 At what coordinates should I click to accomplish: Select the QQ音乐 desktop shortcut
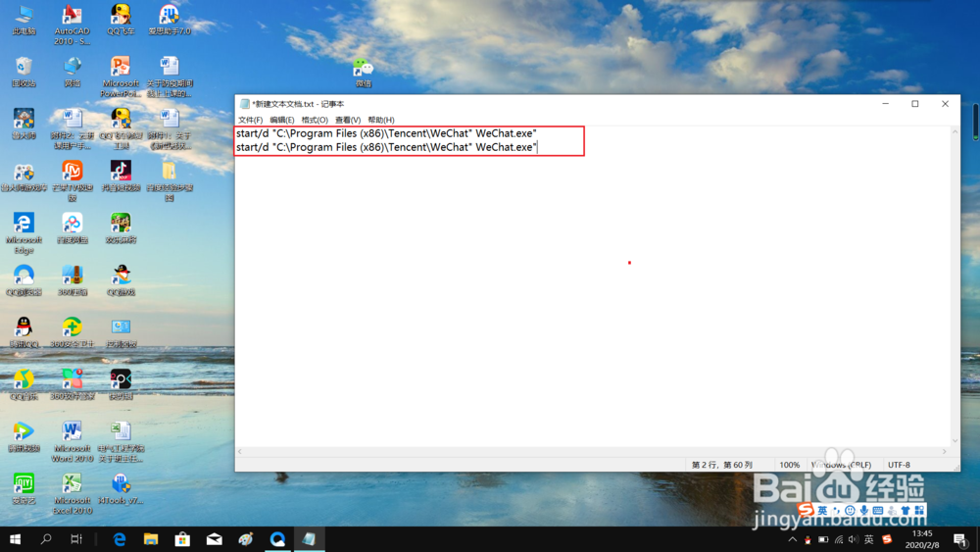(24, 383)
